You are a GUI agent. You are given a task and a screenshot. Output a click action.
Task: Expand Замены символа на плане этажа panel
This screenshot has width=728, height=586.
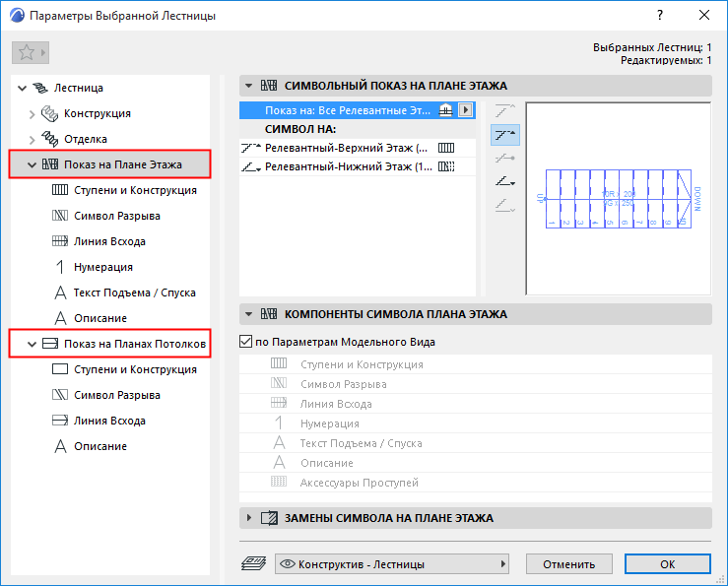(x=249, y=518)
